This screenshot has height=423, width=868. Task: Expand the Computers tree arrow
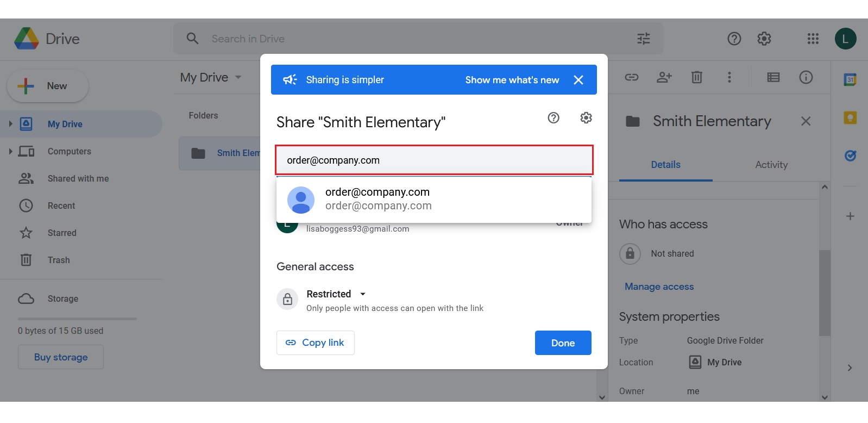tap(10, 151)
